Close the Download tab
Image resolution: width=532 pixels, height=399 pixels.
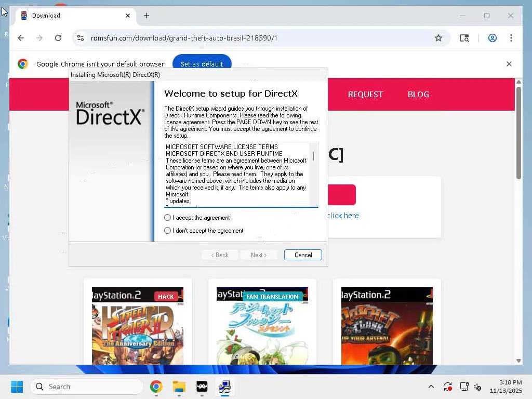coord(128,16)
